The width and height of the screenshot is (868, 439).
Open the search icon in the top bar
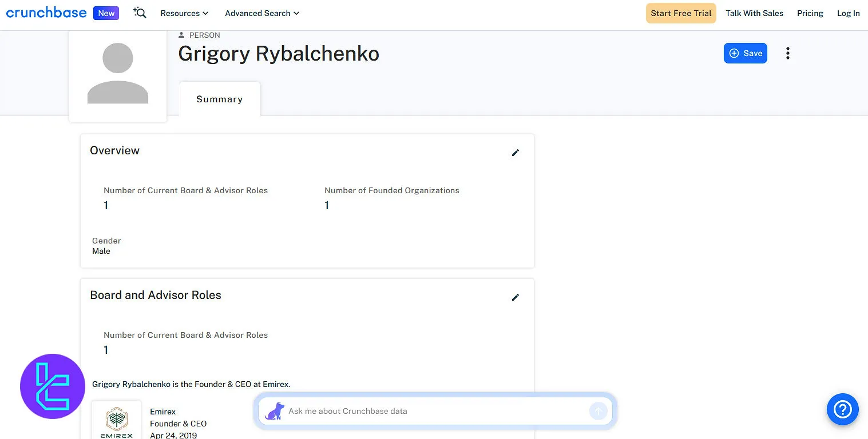coord(139,13)
